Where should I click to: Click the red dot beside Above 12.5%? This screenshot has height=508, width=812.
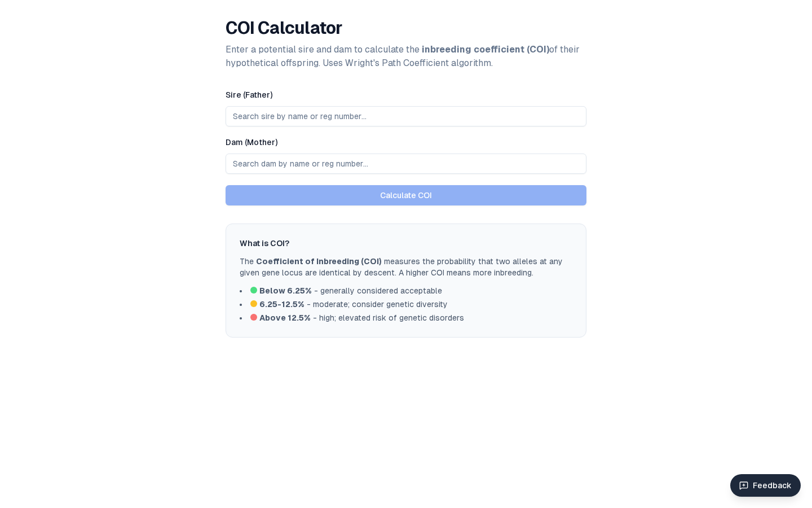254,317
